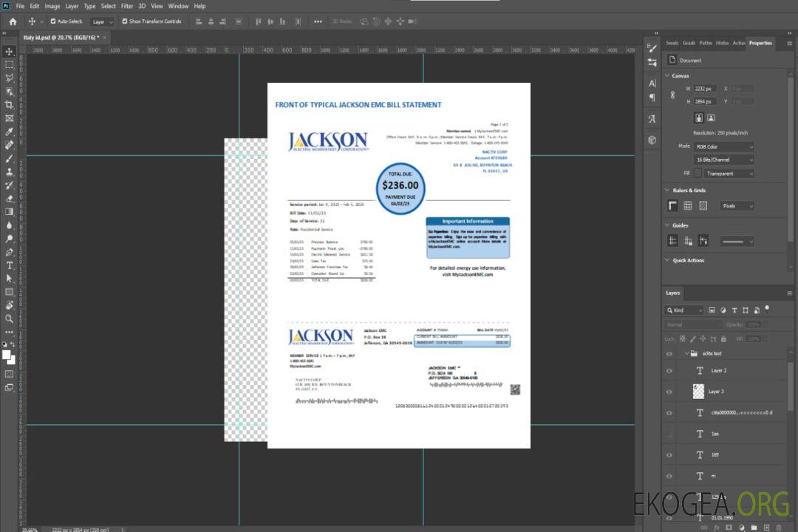798x532 pixels.
Task: Select the Move tool in toolbar
Action: tap(9, 52)
